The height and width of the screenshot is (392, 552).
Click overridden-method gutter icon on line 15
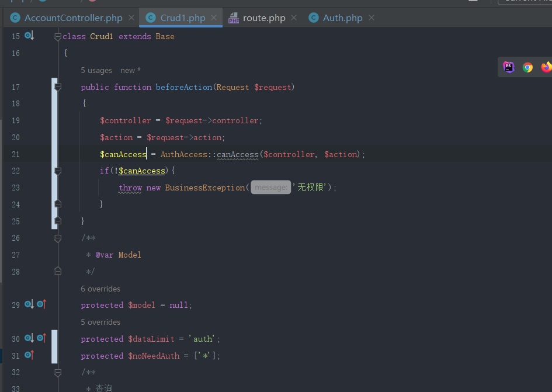[x=29, y=36]
